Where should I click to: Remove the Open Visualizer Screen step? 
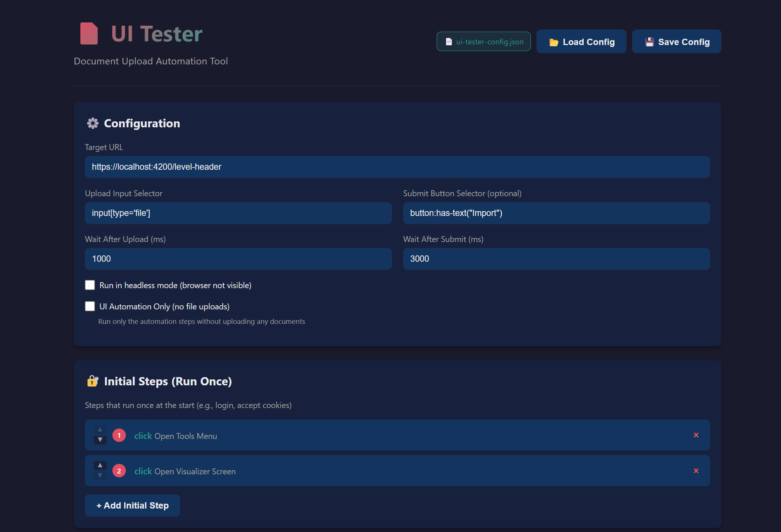click(x=696, y=471)
